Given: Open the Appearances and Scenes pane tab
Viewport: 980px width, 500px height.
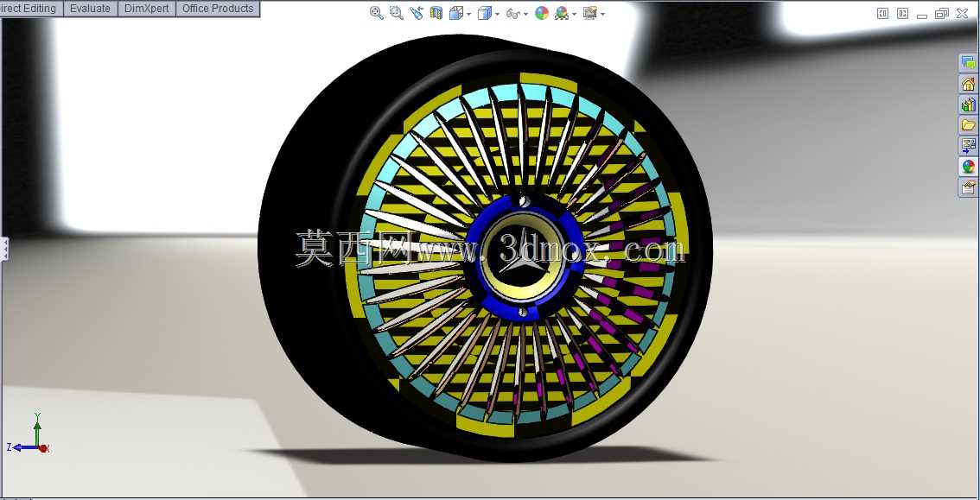Looking at the screenshot, I should 968,166.
